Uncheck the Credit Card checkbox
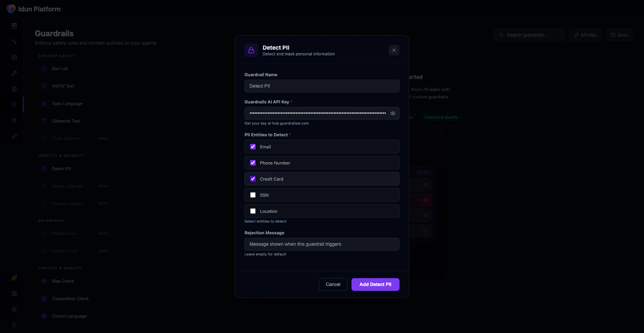Screen dimensions: 644x333 253,179
